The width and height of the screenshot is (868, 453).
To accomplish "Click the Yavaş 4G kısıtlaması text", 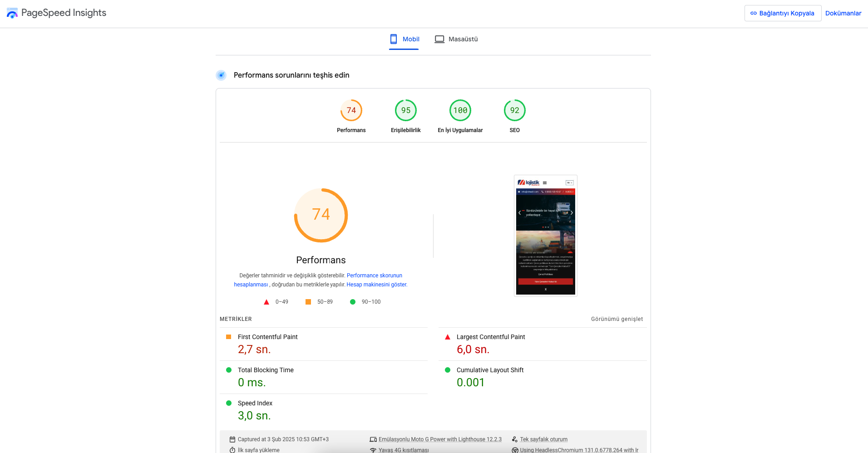I will click(x=404, y=450).
